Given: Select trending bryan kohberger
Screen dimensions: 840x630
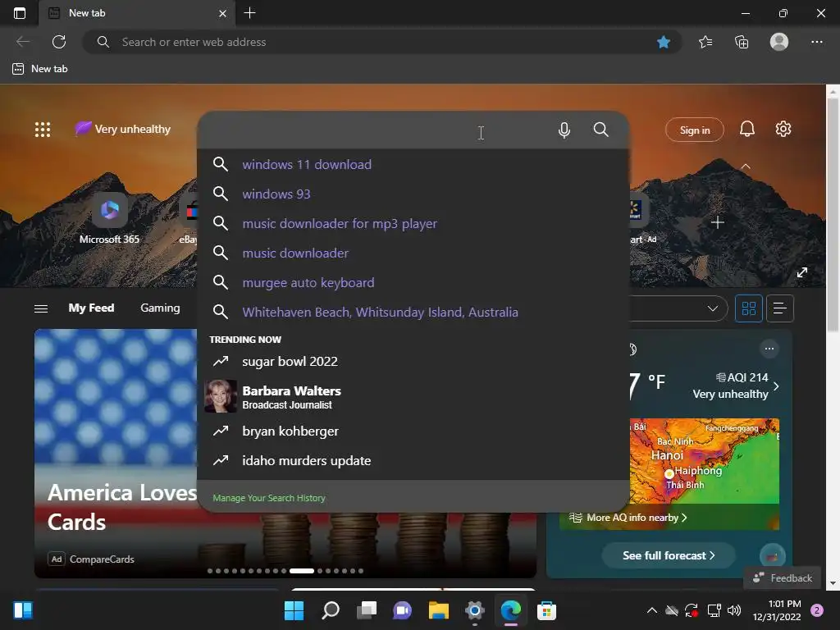Looking at the screenshot, I should coord(413,431).
